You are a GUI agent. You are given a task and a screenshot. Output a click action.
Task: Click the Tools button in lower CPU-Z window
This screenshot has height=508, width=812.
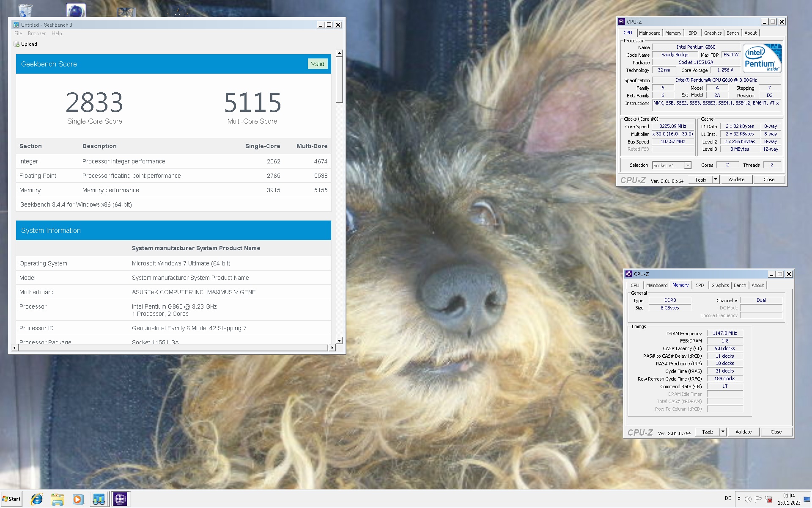click(x=708, y=432)
